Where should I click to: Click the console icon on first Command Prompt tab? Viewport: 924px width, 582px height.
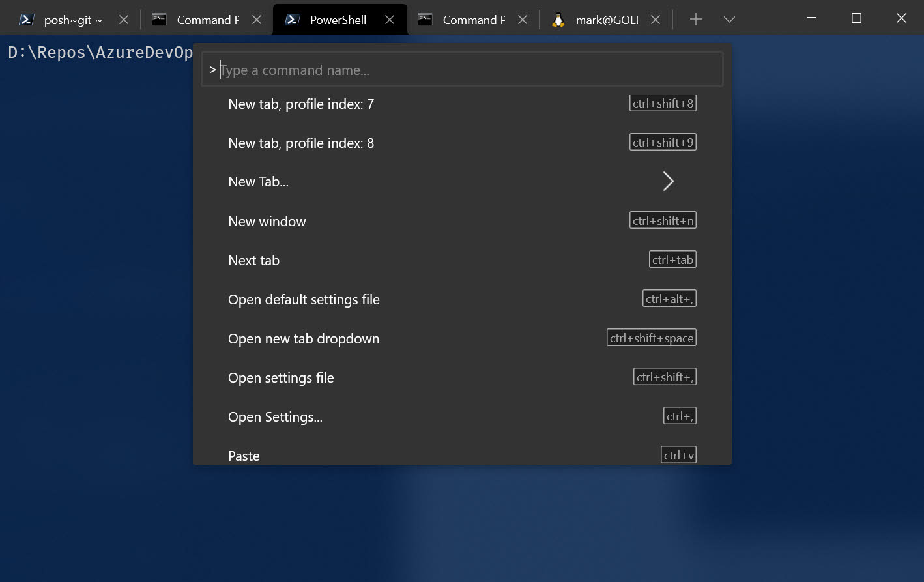pyautogui.click(x=159, y=20)
